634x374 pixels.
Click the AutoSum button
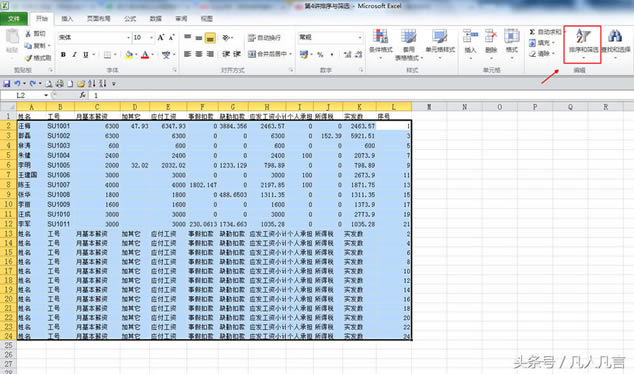click(x=545, y=32)
